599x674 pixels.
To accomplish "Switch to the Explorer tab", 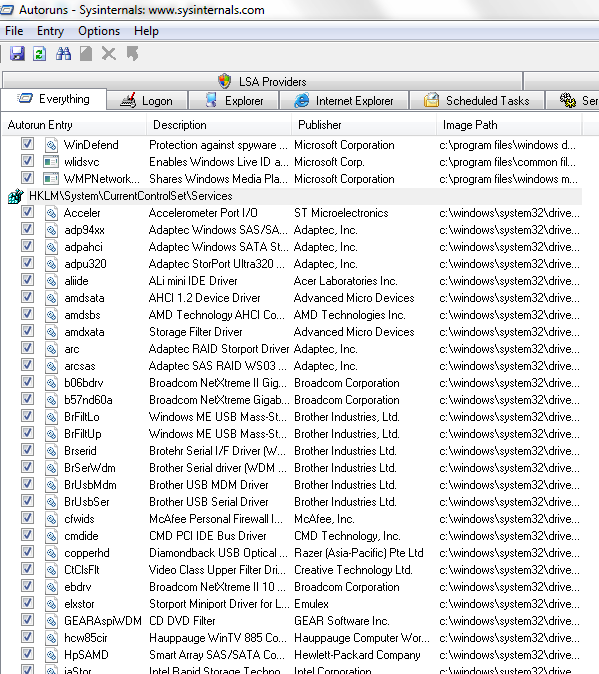I will pos(234,101).
